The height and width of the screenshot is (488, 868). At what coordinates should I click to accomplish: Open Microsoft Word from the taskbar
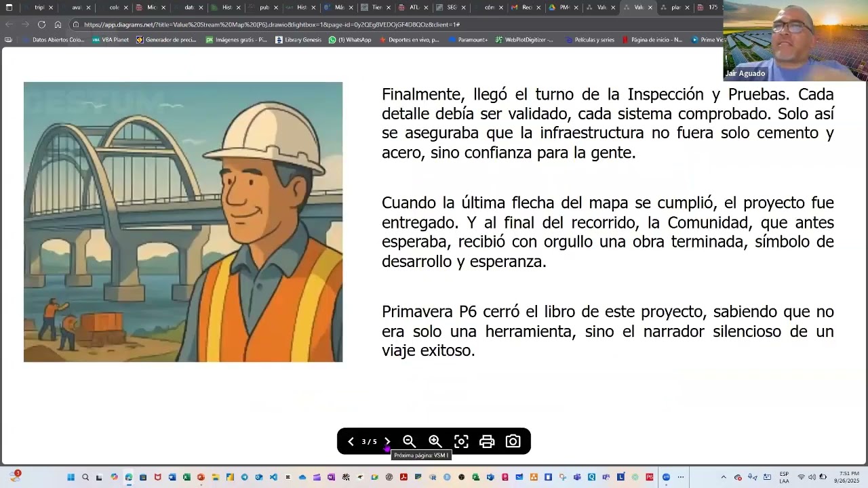(x=172, y=477)
